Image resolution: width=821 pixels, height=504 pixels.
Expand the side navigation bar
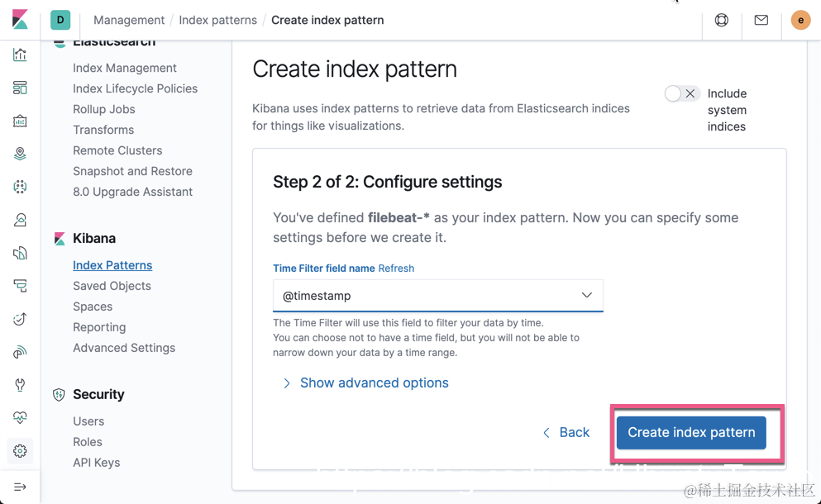point(20,487)
